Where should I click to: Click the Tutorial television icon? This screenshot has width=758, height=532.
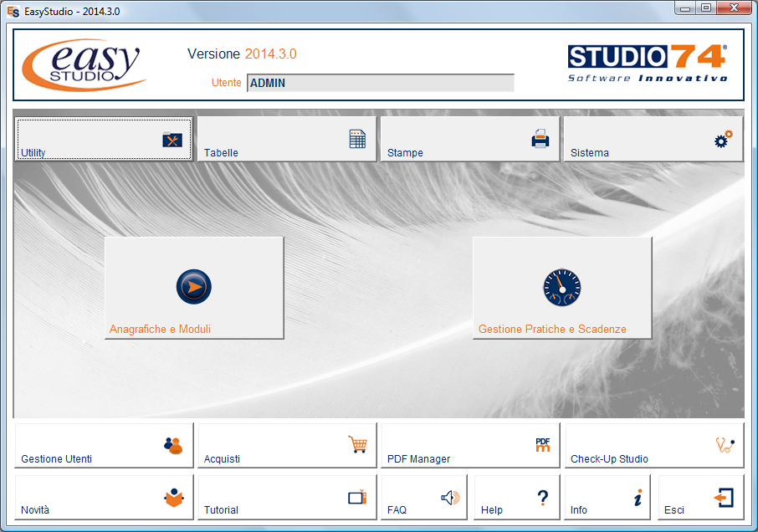pos(357,497)
